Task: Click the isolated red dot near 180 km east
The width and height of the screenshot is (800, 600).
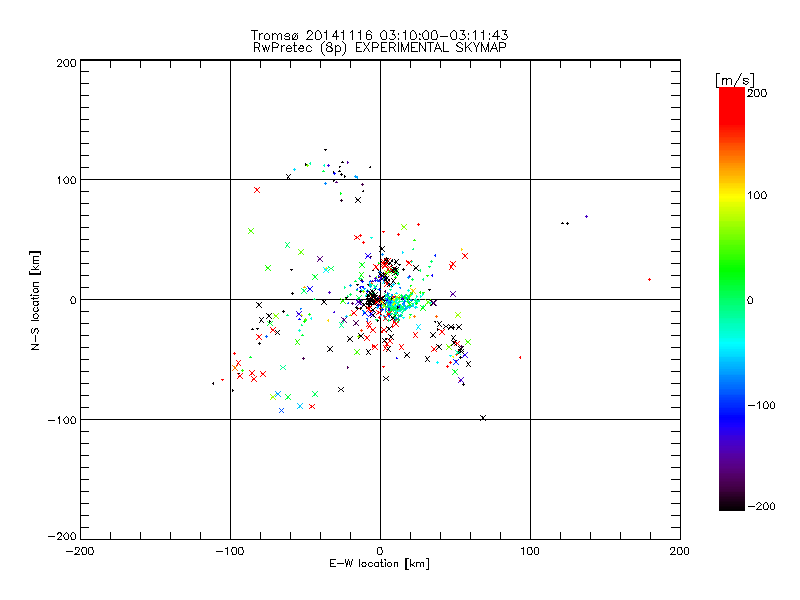Action: tap(649, 280)
